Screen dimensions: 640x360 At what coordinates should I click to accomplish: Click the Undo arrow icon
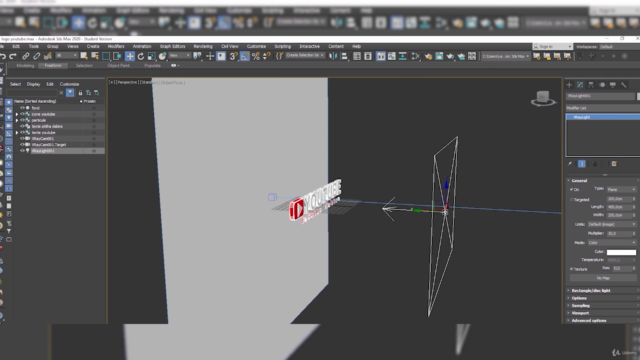click(x=3, y=56)
